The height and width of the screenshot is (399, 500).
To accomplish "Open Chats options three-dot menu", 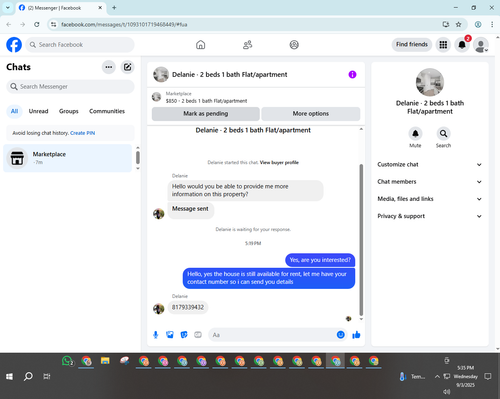I will click(109, 67).
